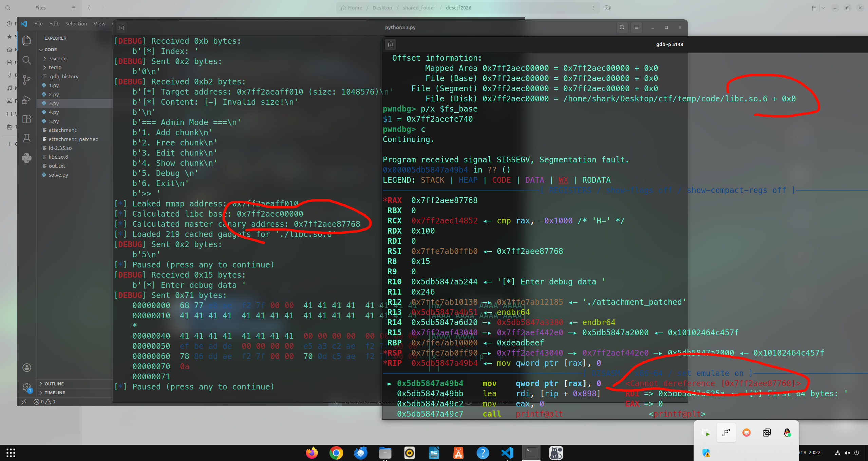The width and height of the screenshot is (868, 461).
Task: Show the applications grid
Action: 11,453
